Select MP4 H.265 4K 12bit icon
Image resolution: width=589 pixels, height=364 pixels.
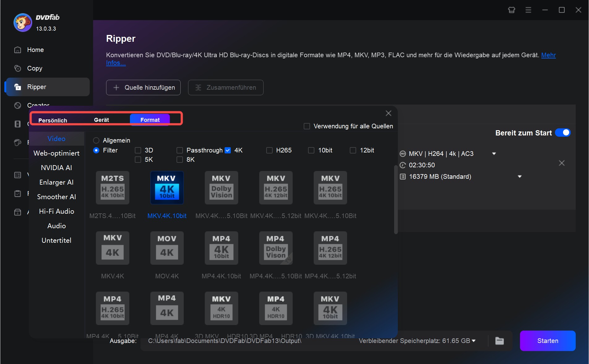pos(330,248)
